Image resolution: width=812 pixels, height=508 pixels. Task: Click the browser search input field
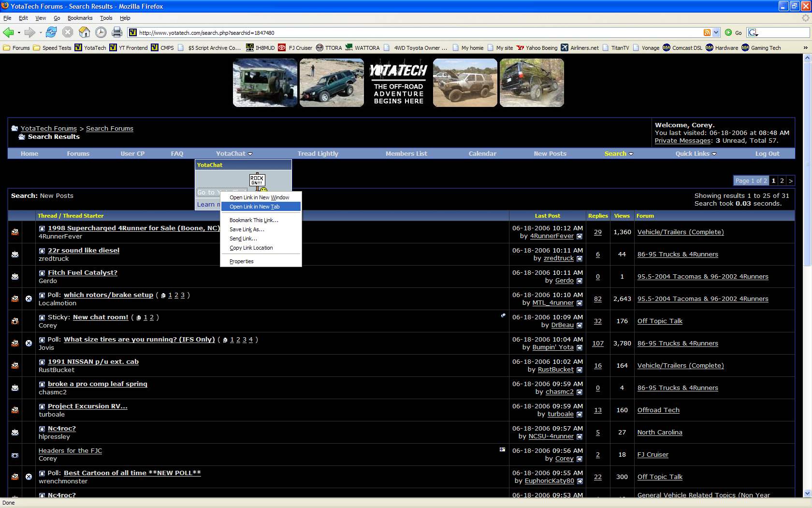tap(783, 32)
